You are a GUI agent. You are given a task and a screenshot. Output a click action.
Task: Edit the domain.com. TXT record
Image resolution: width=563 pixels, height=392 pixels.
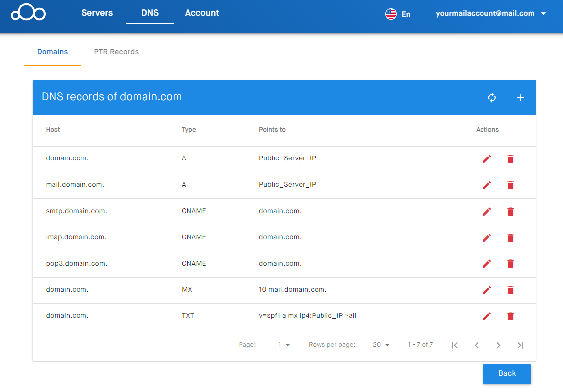point(487,316)
